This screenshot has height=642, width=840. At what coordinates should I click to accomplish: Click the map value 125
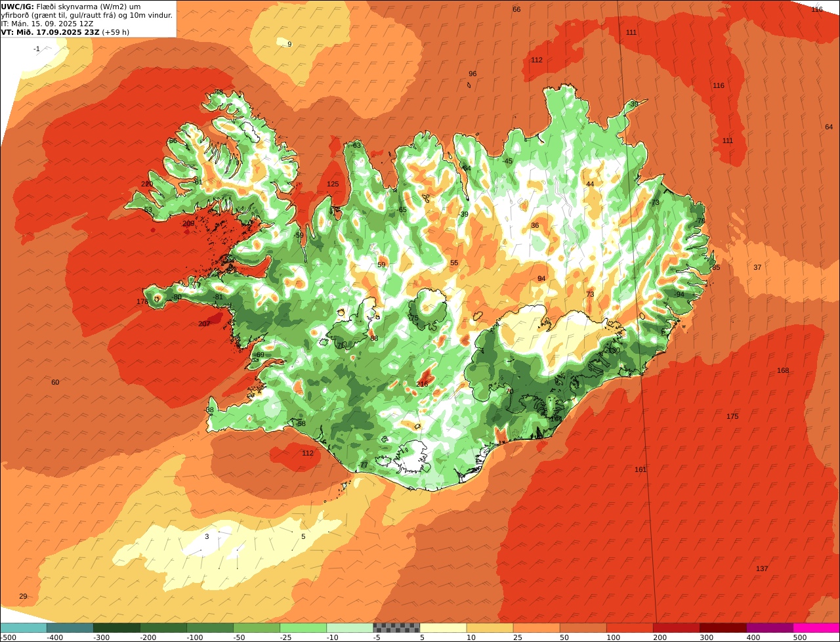click(x=333, y=184)
